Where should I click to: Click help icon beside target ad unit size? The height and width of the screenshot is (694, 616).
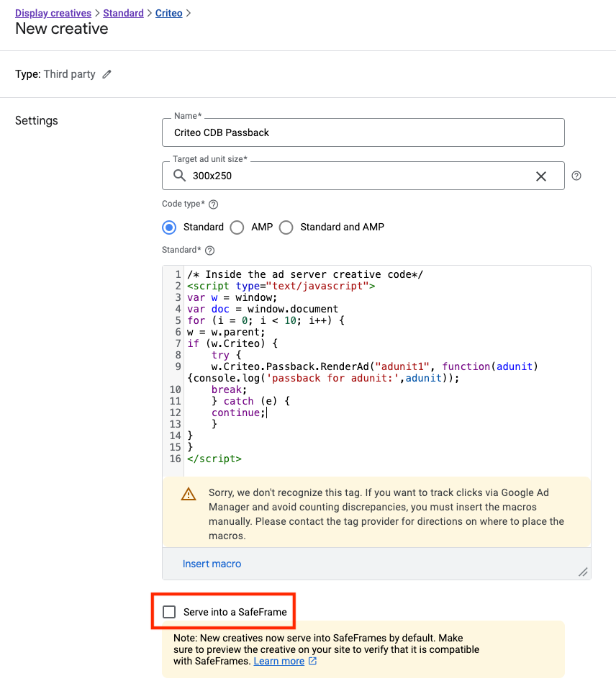point(576,176)
